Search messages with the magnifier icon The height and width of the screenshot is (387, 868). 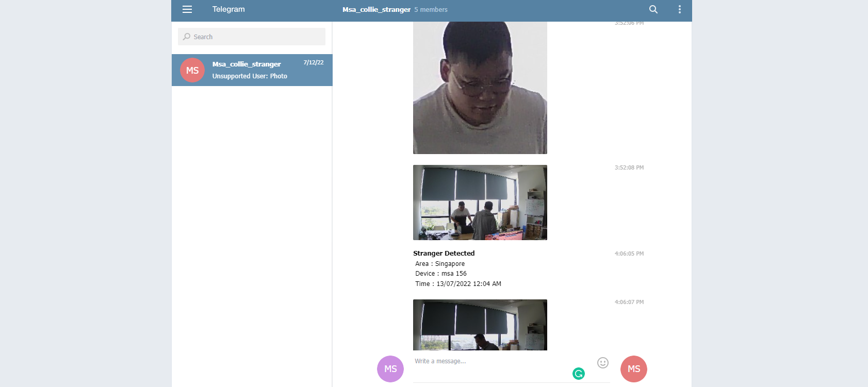pos(653,9)
